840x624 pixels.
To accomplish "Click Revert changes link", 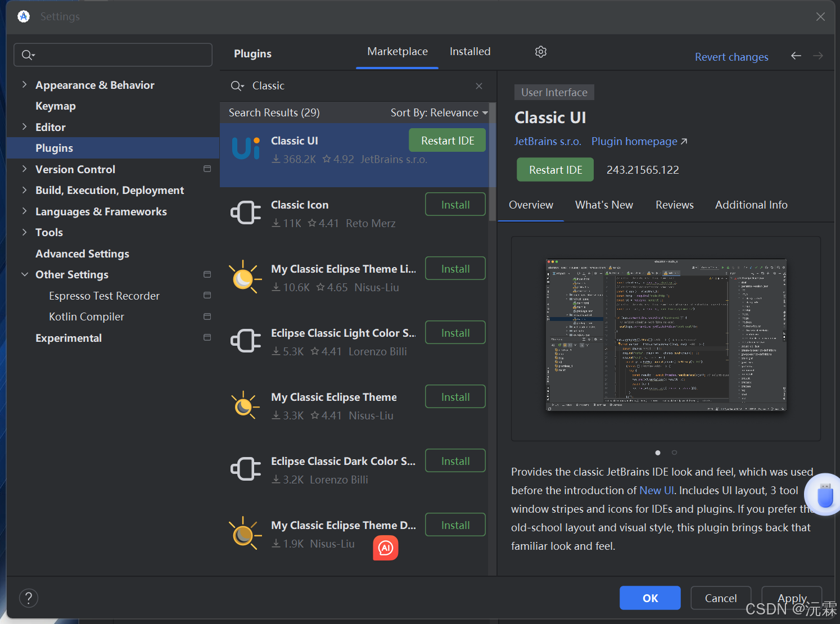I will (x=731, y=57).
